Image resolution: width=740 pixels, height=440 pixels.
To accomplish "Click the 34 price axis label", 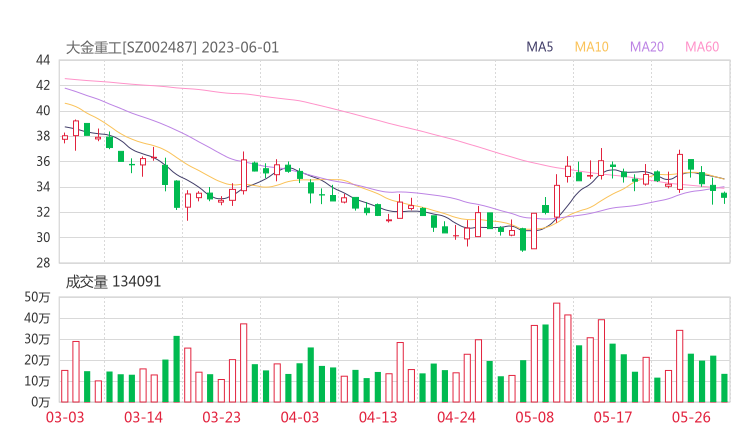I will point(42,187).
